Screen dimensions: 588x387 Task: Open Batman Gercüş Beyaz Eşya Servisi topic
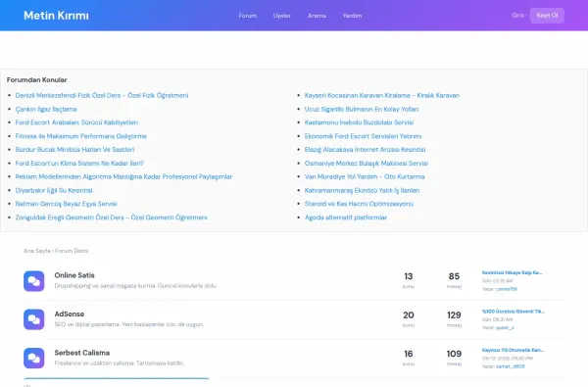pos(67,204)
